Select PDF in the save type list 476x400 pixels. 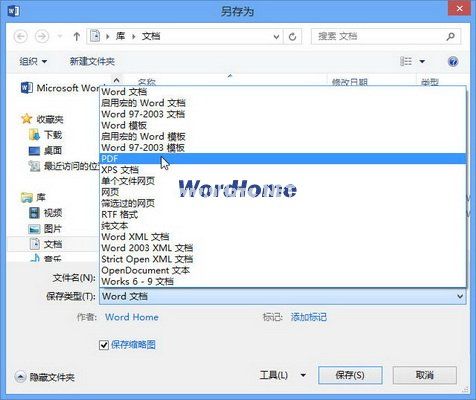283,159
